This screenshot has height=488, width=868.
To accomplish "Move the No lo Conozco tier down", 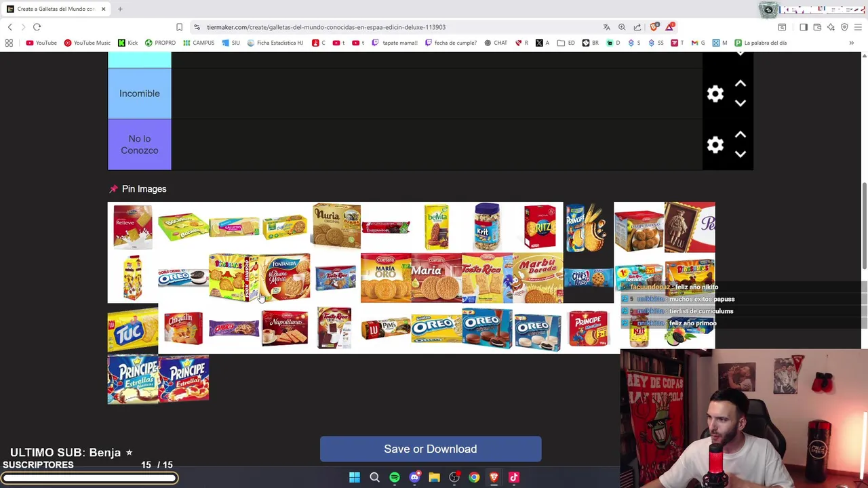I will pos(741,154).
